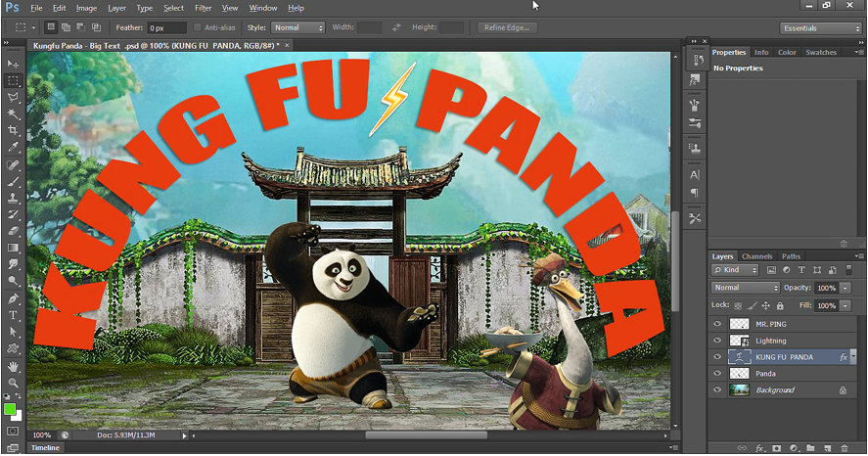
Task: Hide the MR. PING layer
Action: [718, 324]
